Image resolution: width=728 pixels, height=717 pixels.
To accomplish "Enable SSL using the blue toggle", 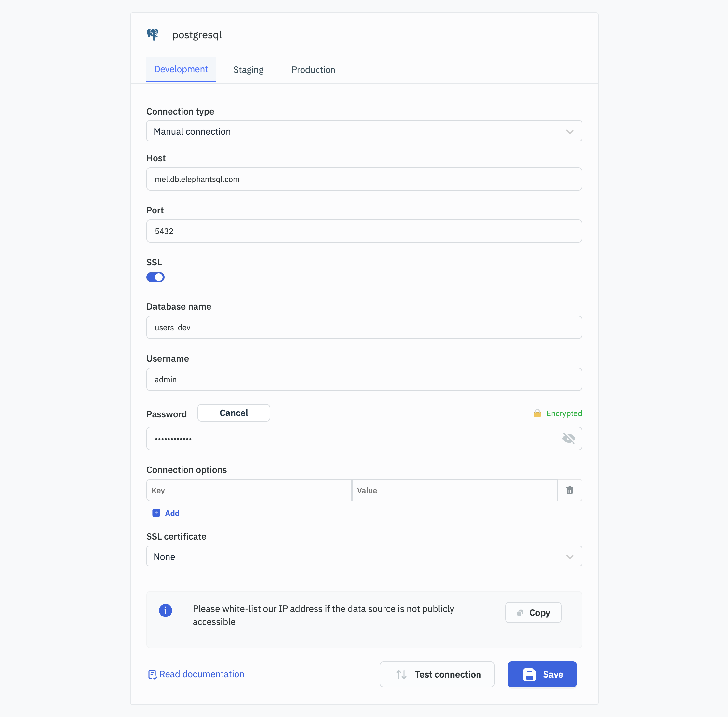I will (155, 277).
